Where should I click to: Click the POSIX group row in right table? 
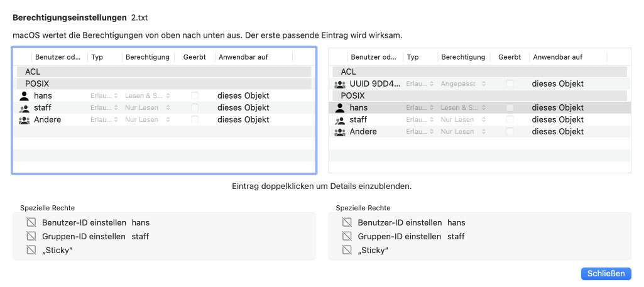(x=480, y=95)
